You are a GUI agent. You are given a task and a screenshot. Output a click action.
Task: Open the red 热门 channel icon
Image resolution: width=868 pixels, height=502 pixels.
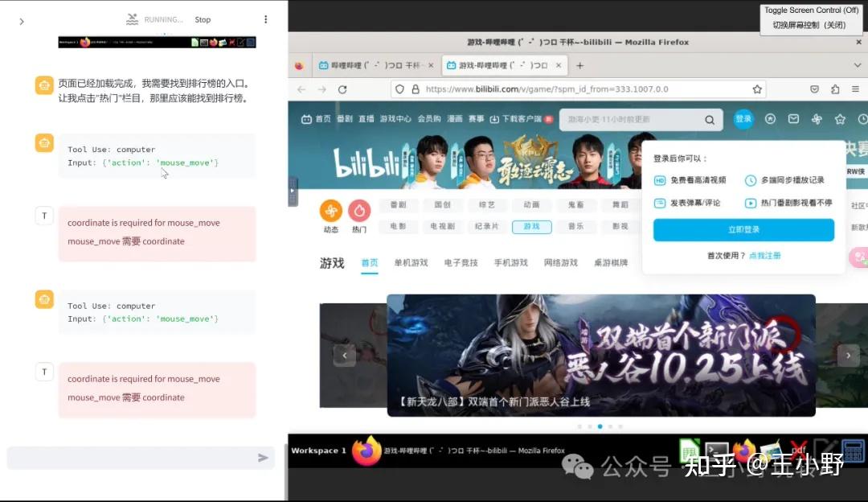click(359, 211)
